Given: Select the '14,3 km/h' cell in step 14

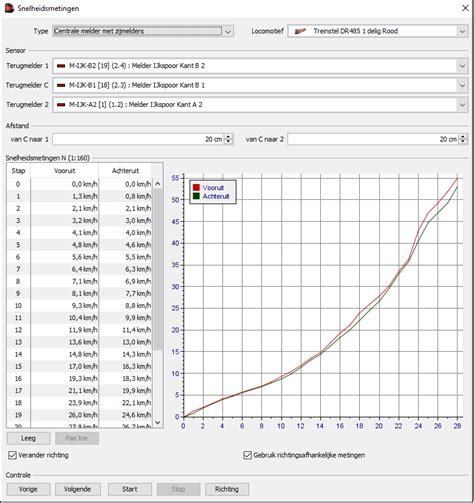Looking at the screenshot, I should coord(125,354).
